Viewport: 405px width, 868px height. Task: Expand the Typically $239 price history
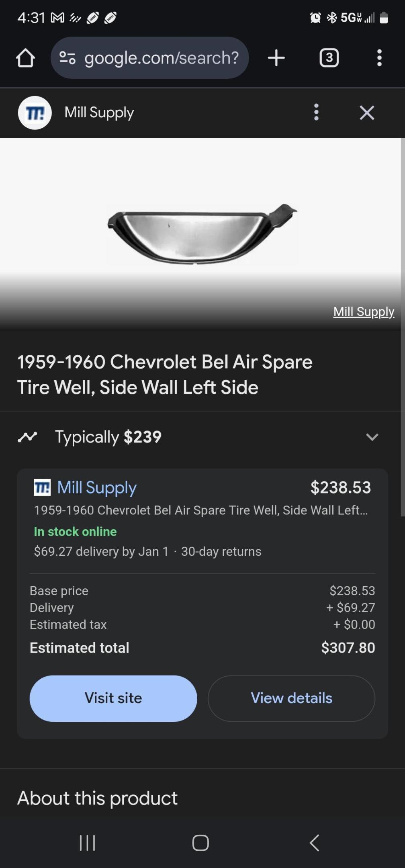372,437
